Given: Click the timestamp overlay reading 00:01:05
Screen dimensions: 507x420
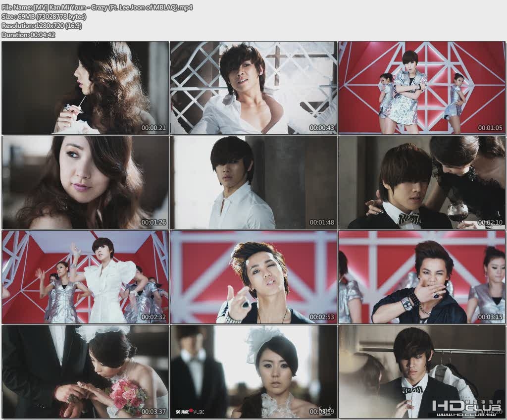Looking at the screenshot, I should click(492, 126).
